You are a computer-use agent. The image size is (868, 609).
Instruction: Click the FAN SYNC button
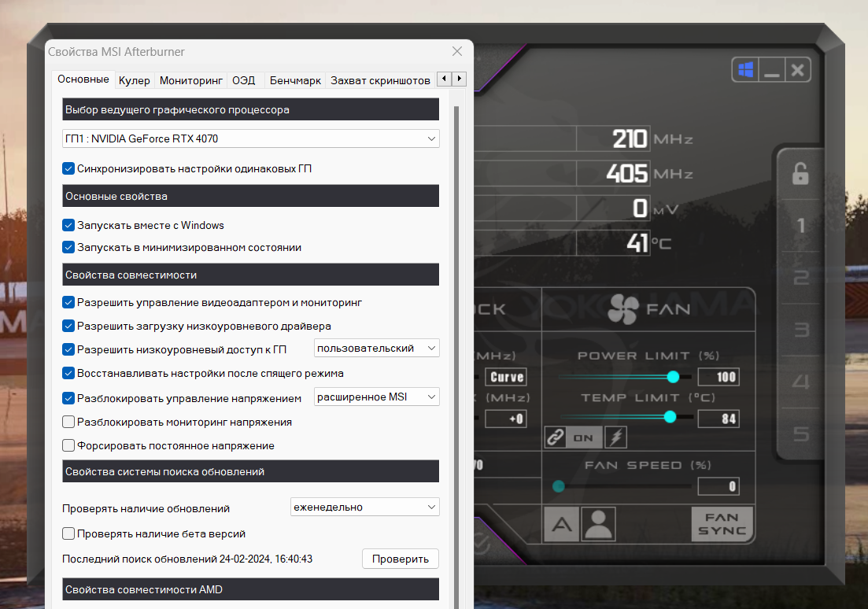722,524
